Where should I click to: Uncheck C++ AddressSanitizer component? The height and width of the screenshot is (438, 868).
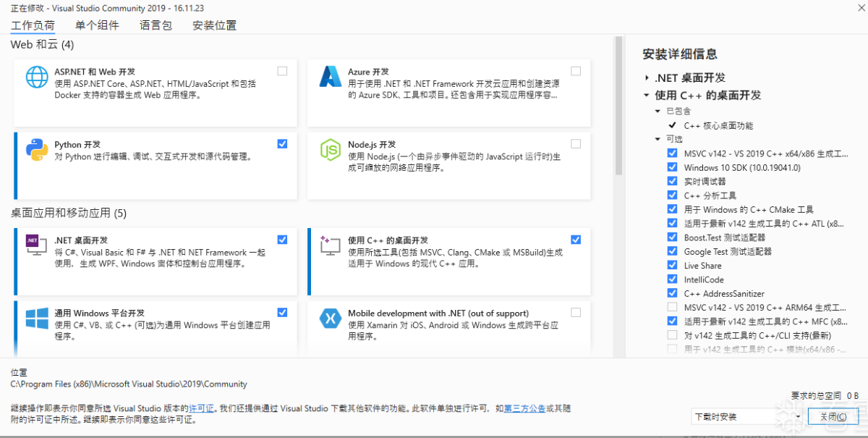[x=673, y=293]
